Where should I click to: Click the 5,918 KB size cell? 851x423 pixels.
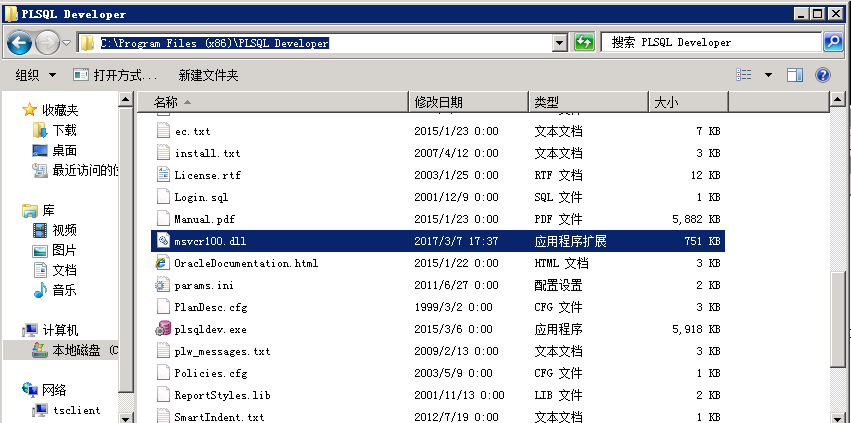696,329
